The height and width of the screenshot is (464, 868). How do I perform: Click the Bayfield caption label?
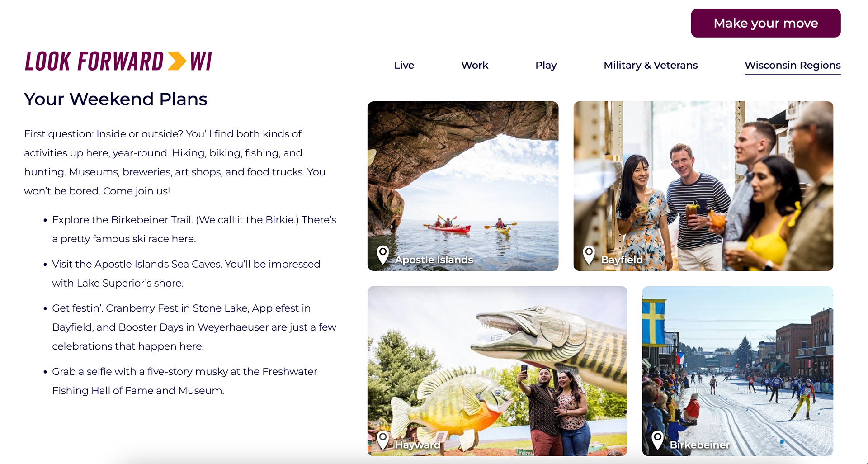click(x=622, y=260)
